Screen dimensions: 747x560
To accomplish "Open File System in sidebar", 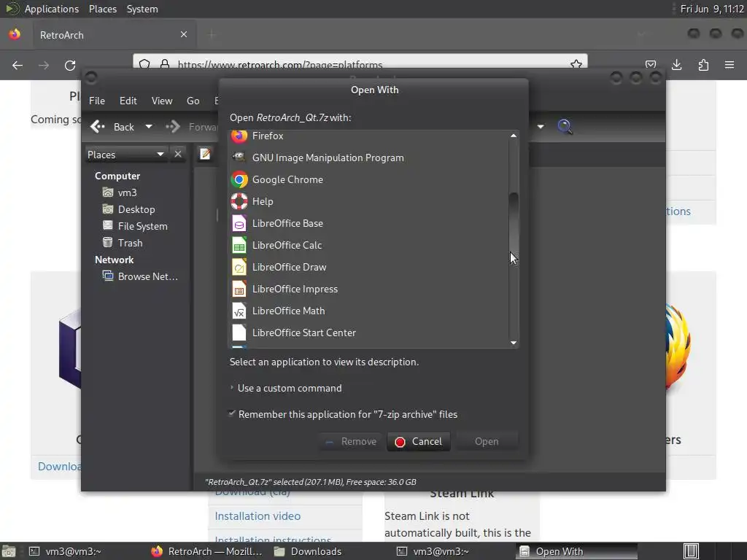I will tap(142, 226).
